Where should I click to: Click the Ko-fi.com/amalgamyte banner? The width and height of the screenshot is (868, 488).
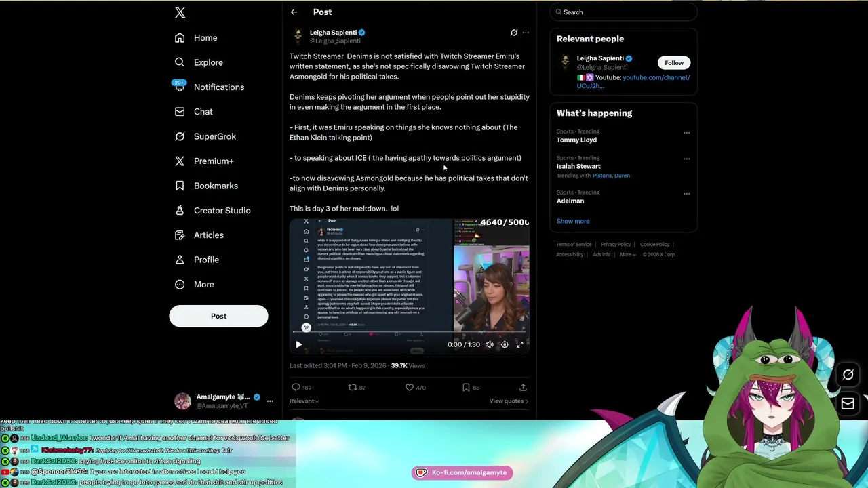(x=462, y=473)
